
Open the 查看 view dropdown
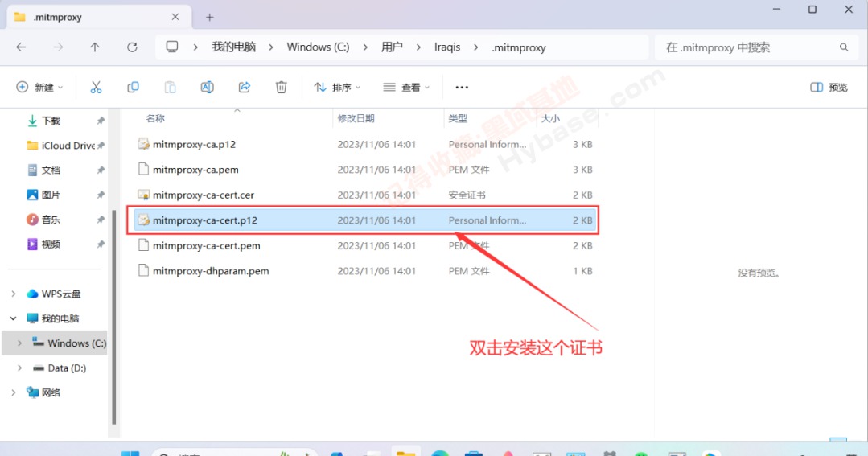tap(406, 88)
